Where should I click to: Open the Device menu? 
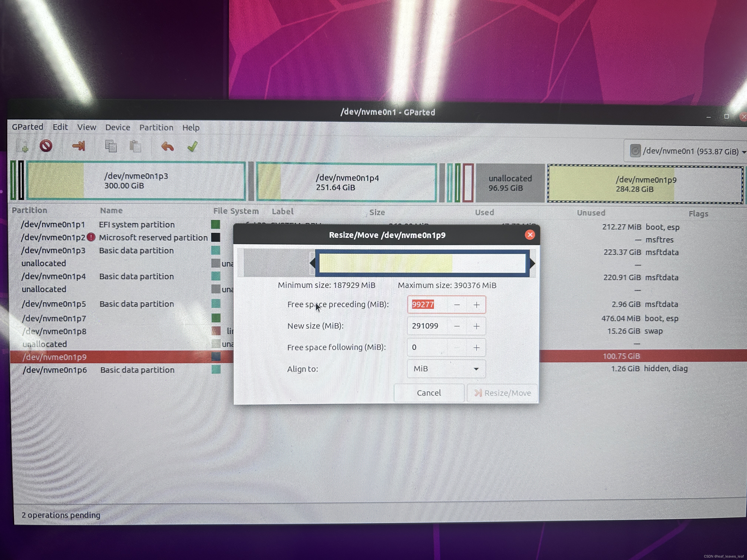pos(117,127)
